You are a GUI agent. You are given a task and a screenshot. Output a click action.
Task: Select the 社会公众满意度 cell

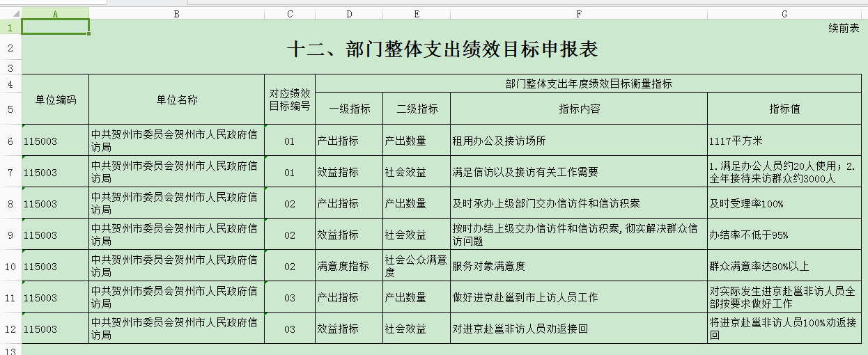point(417,266)
